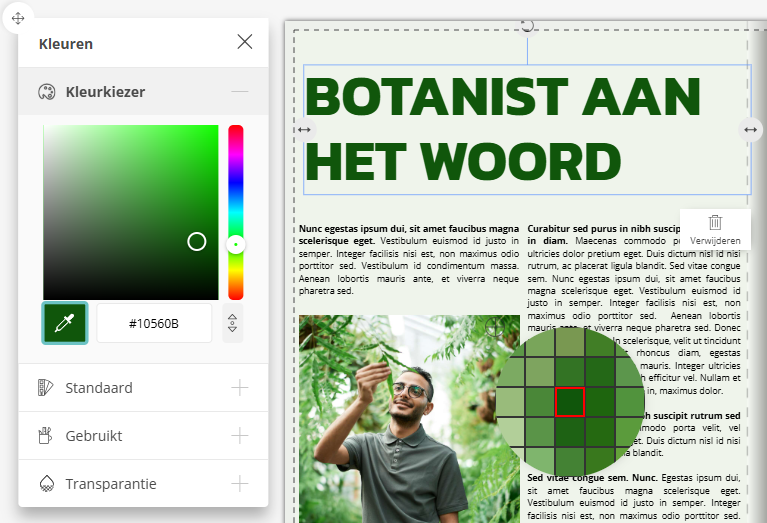Click the Gebruikt label
Screen dimensions: 767x523
[x=94, y=435]
